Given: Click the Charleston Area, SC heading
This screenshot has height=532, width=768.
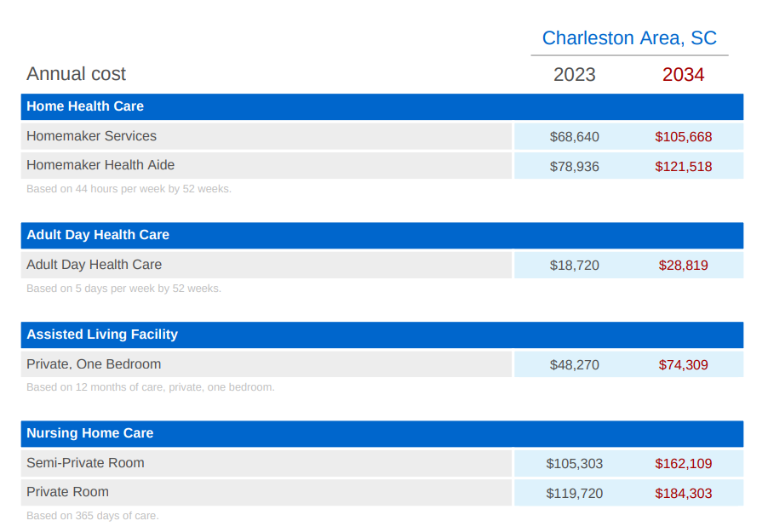Looking at the screenshot, I should pyautogui.click(x=629, y=38).
